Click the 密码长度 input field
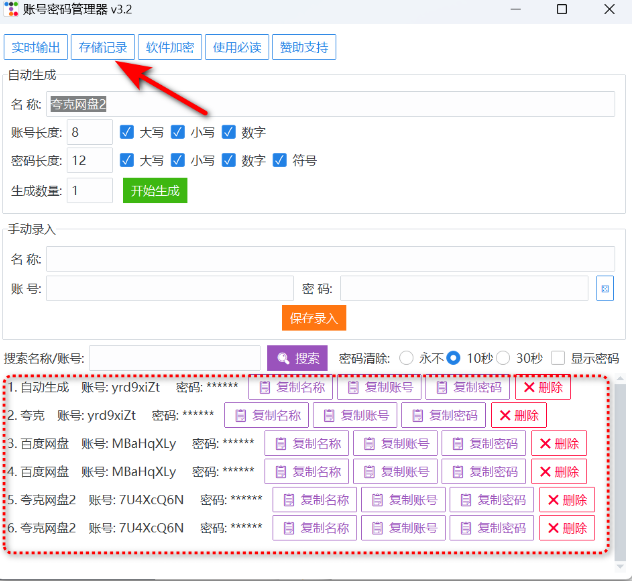Image resolution: width=632 pixels, height=581 pixels. [89, 160]
